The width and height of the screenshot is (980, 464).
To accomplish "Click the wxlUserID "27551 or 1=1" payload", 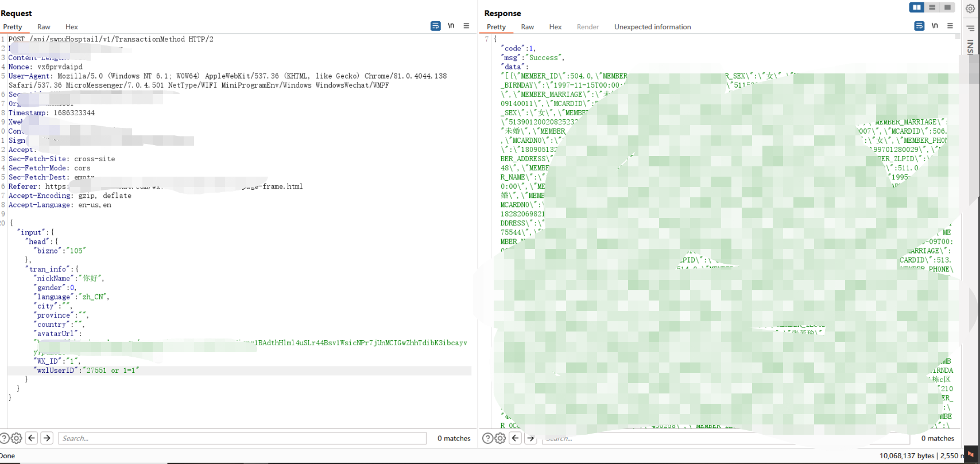I will [x=111, y=371].
